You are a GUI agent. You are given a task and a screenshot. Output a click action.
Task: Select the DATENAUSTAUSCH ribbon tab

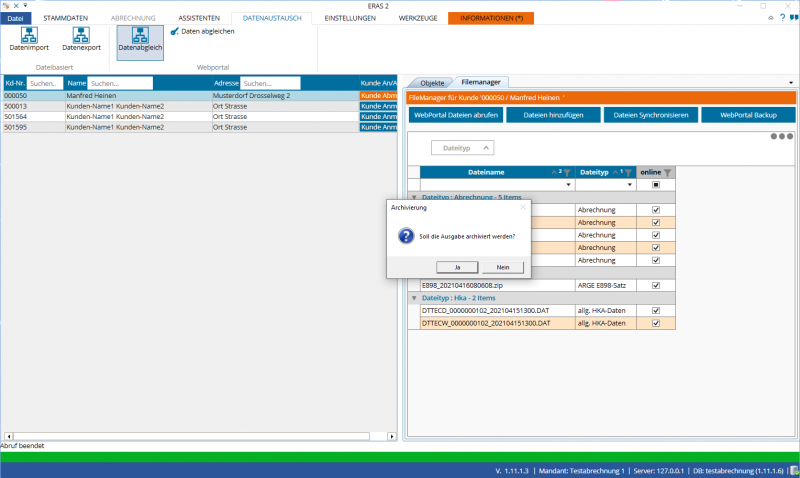tap(272, 18)
